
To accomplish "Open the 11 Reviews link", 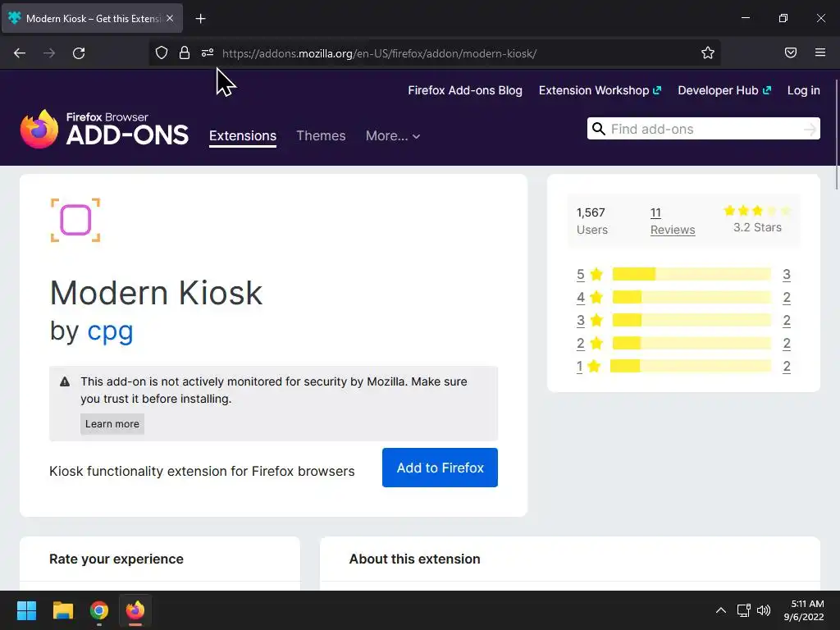I will 673,221.
